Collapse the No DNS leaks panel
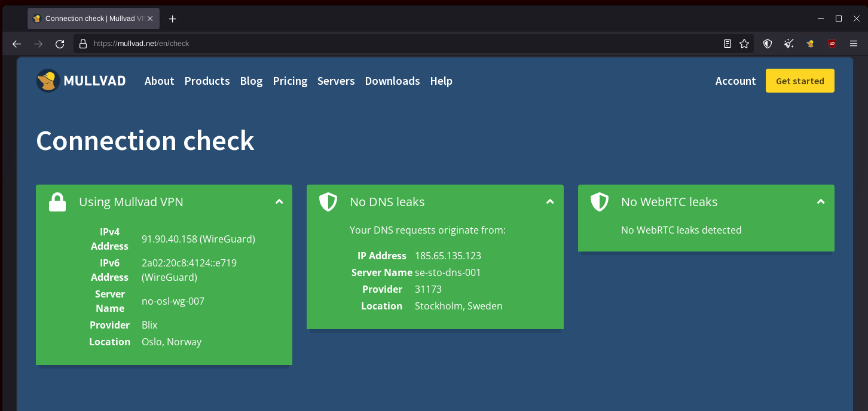 coord(550,202)
